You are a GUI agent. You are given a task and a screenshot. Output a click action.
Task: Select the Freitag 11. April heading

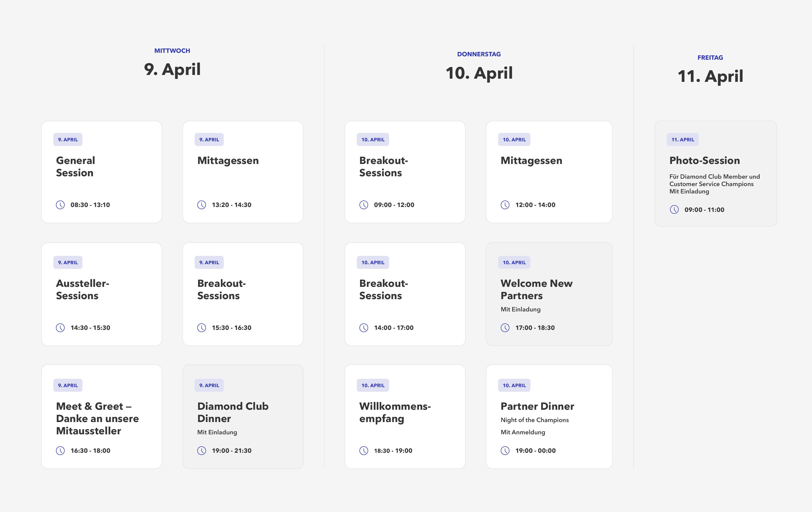click(x=710, y=76)
